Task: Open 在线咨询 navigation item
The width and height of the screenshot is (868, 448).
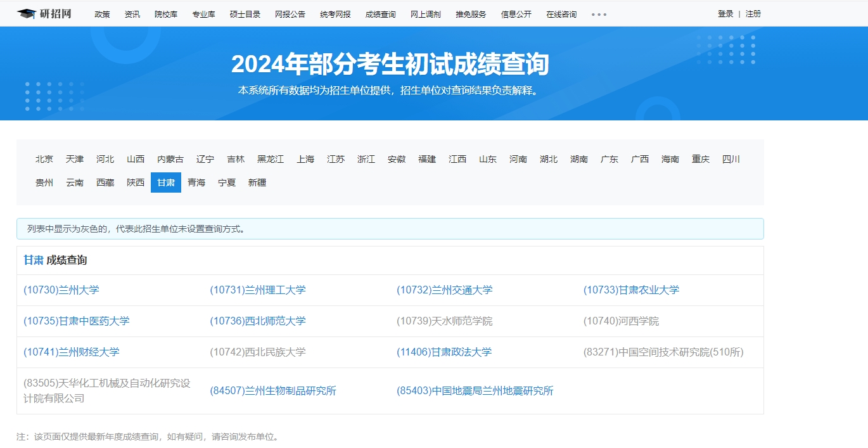Action: 561,14
